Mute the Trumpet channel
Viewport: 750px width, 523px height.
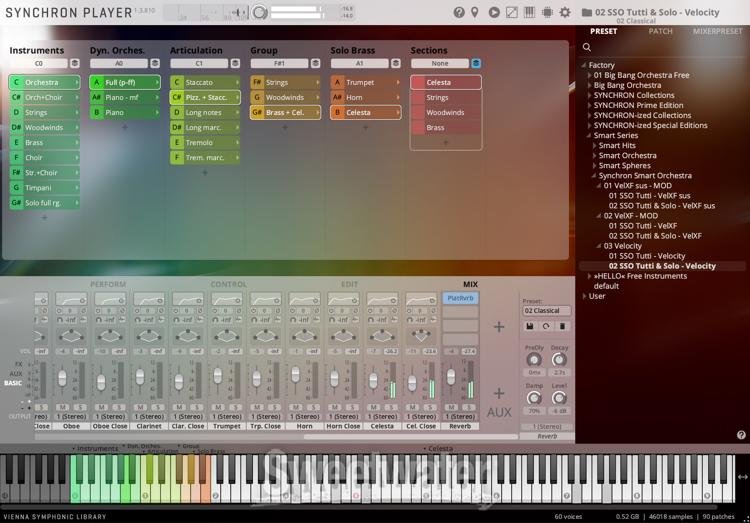pos(218,407)
